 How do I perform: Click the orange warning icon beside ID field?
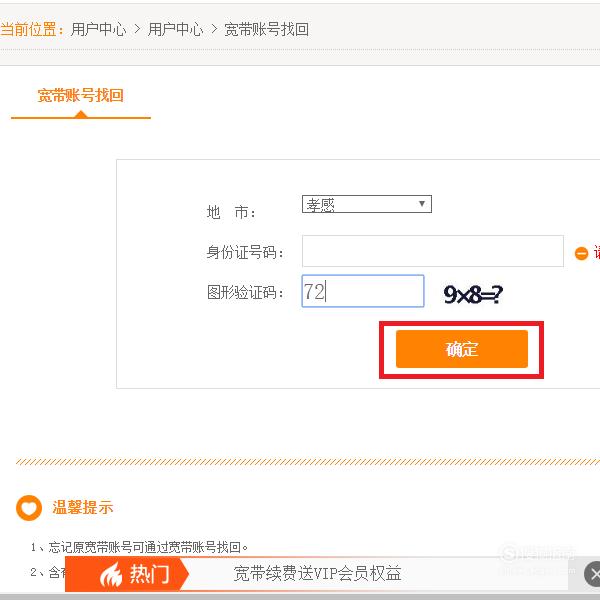[581, 253]
